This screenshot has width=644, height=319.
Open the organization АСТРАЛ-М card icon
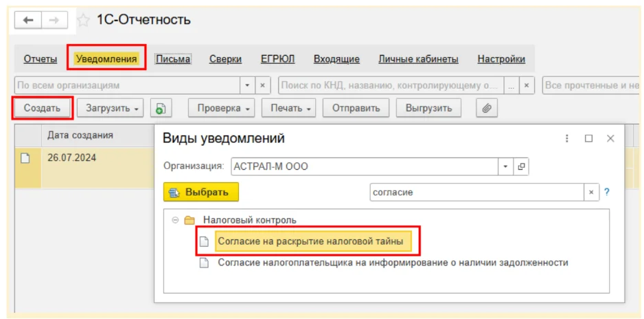click(x=521, y=166)
